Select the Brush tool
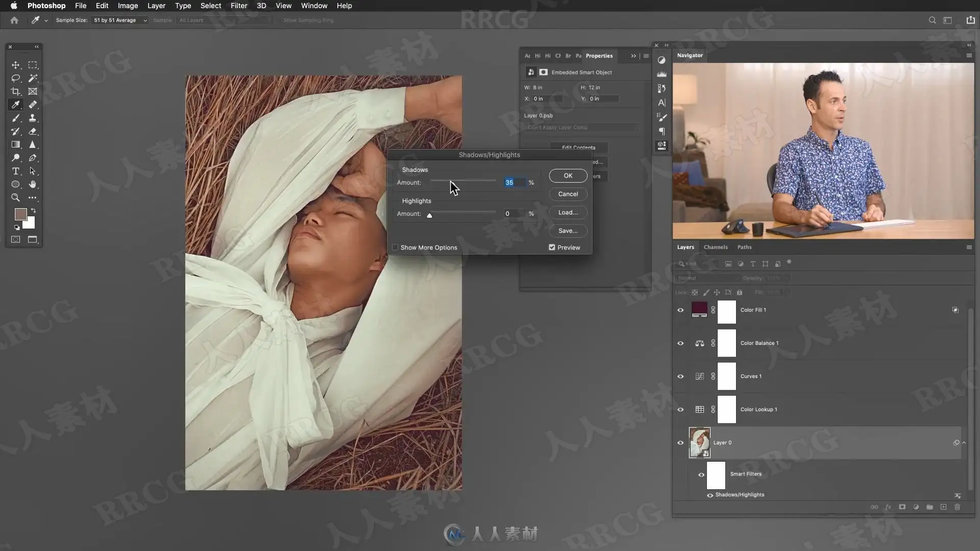The width and height of the screenshot is (980, 551). 16,118
